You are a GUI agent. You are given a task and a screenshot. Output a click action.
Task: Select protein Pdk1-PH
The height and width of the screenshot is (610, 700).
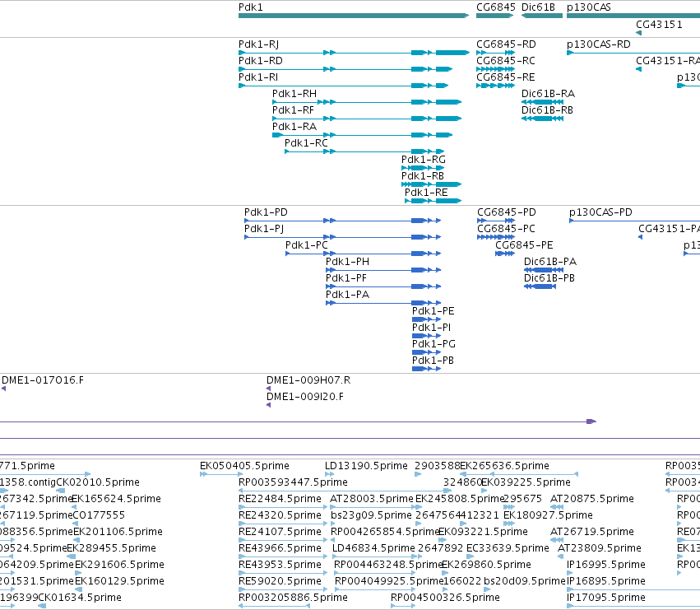click(383, 270)
